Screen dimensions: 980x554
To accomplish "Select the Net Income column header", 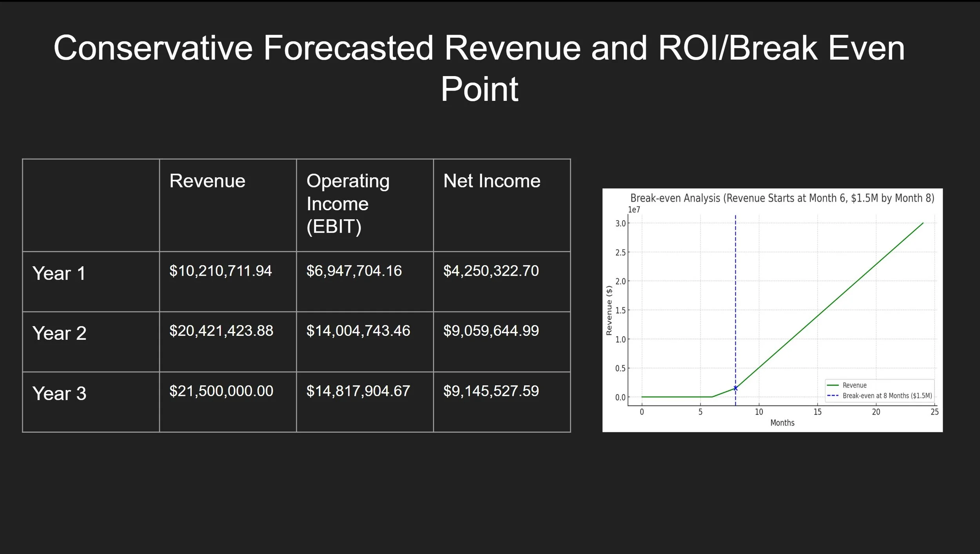I will (x=492, y=181).
